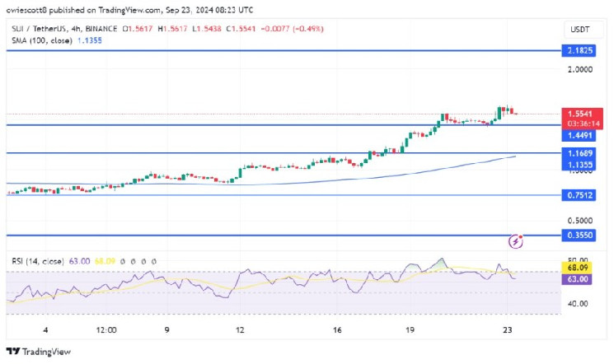
Task: Click the date 12 on time axis
Action: [x=240, y=330]
